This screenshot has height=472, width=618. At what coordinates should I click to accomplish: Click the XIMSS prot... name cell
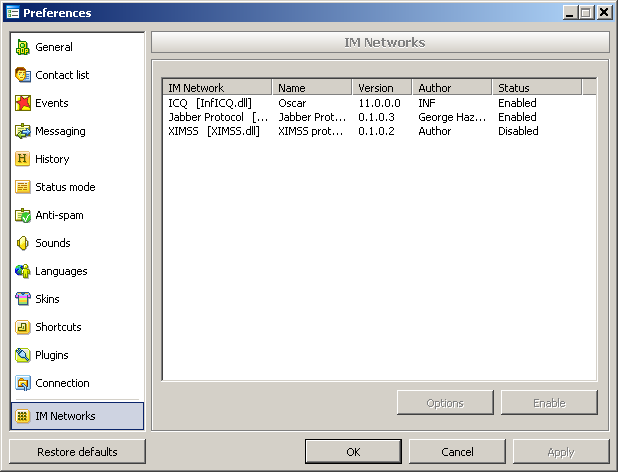311,131
